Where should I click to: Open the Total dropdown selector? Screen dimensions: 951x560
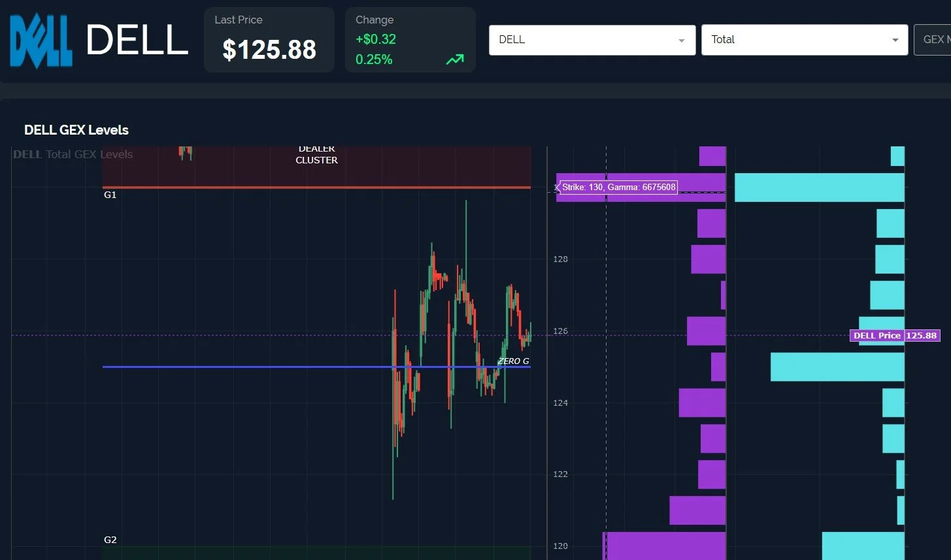pyautogui.click(x=805, y=40)
